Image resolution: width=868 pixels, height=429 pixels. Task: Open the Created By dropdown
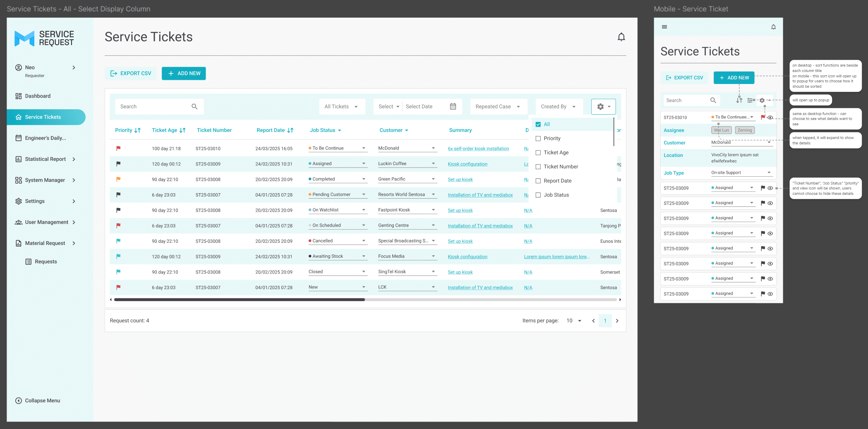[558, 106]
